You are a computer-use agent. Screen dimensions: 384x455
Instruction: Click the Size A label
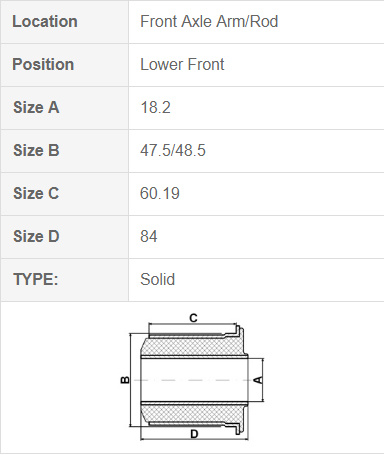click(36, 108)
